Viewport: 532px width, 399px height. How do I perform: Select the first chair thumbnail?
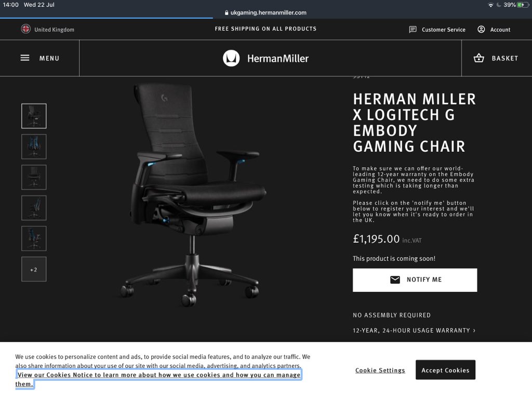(x=34, y=116)
